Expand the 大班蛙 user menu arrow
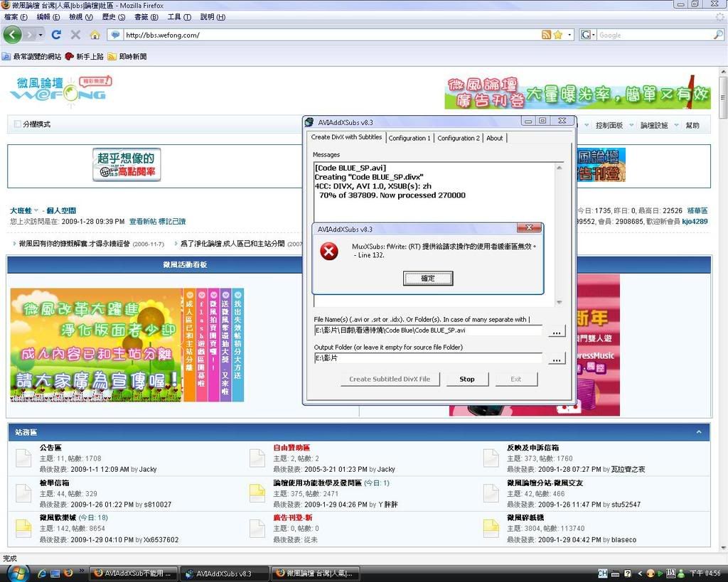Screen dimensions: 728x582 [36, 211]
